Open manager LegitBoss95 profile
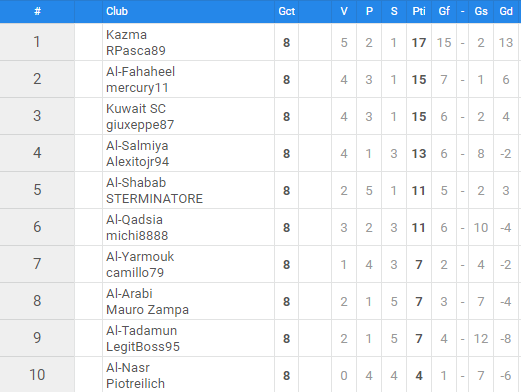Screen dimensions: 521x392 pyautogui.click(x=143, y=347)
